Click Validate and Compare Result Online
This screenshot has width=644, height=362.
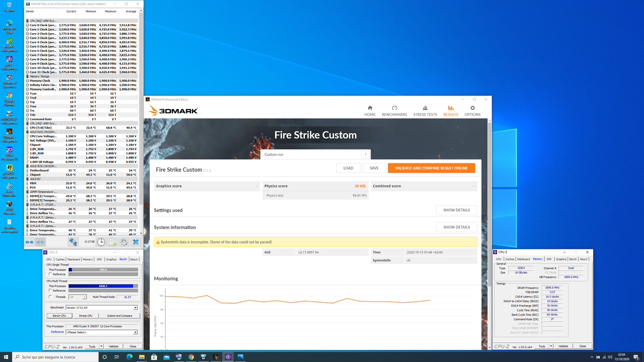pyautogui.click(x=431, y=167)
